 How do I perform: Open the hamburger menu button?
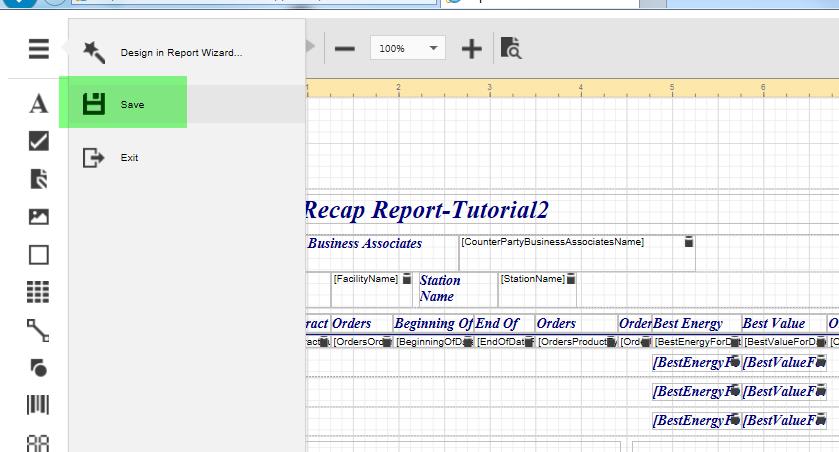tap(38, 49)
